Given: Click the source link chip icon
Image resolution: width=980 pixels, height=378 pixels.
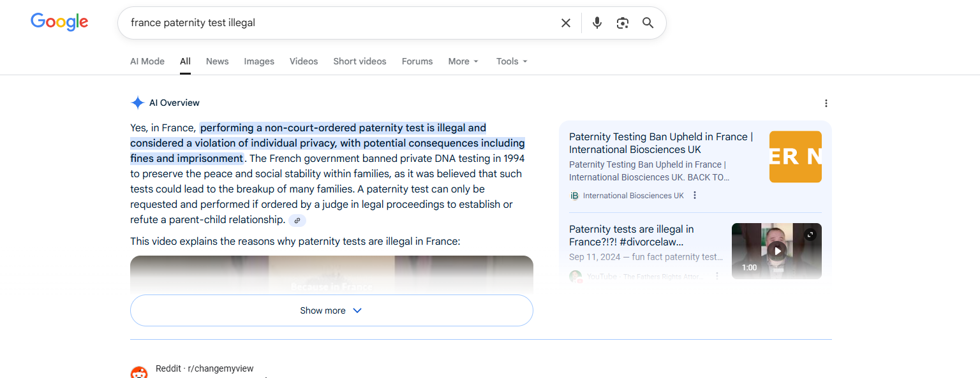Looking at the screenshot, I should click(x=297, y=221).
